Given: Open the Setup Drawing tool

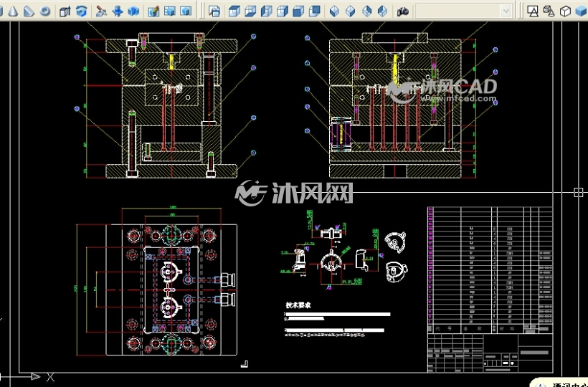Looking at the screenshot, I should (x=153, y=11).
